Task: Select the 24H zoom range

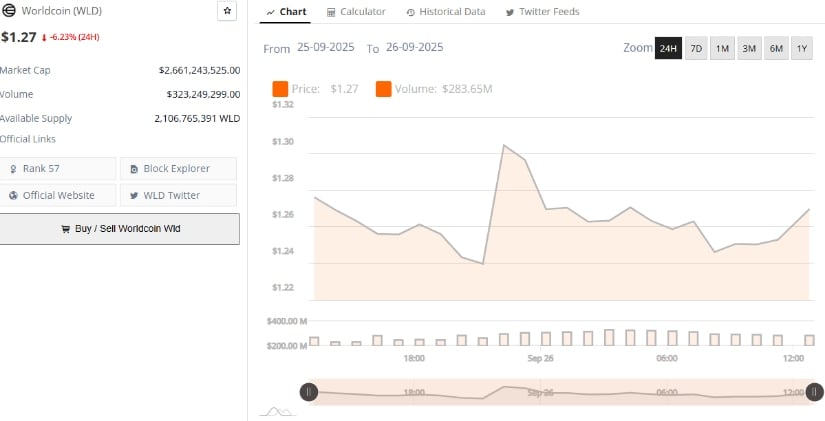Action: pyautogui.click(x=668, y=48)
